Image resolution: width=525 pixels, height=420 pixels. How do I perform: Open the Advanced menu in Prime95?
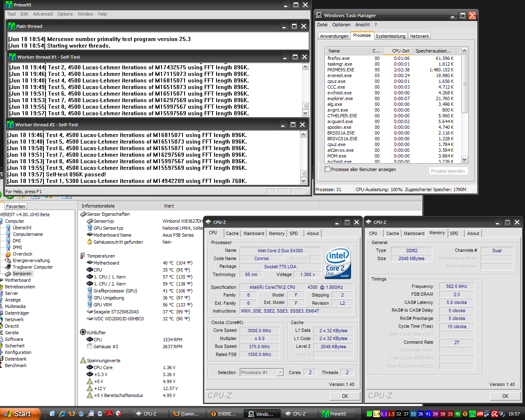pos(43,14)
